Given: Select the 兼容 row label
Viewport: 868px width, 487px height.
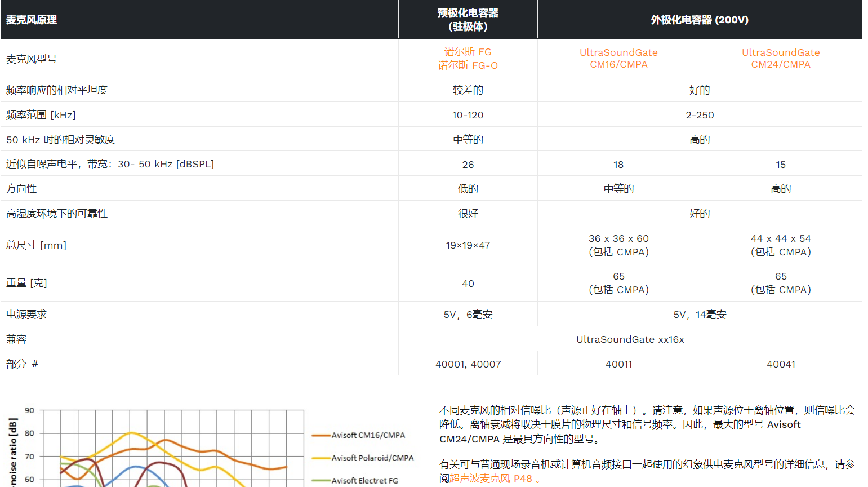Looking at the screenshot, I should [x=16, y=339].
